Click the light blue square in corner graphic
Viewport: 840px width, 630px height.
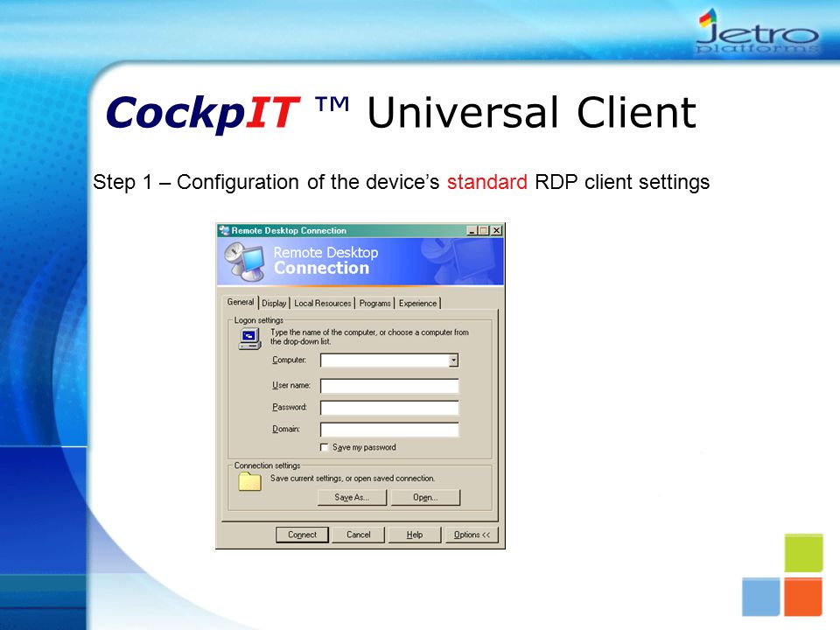pyautogui.click(x=760, y=597)
